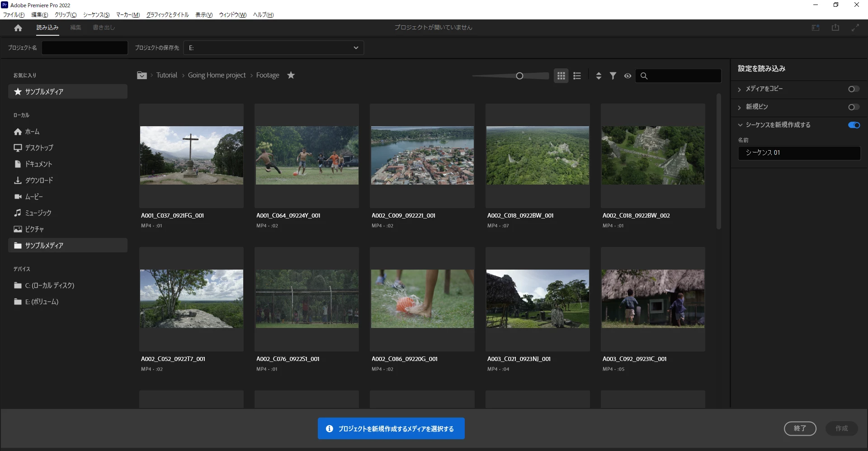The image size is (868, 451).
Task: Enable the 新規ビン toggle
Action: tap(854, 107)
